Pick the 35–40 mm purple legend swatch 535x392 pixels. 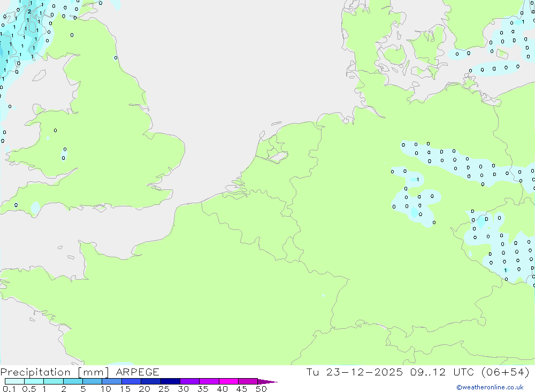pos(209,381)
